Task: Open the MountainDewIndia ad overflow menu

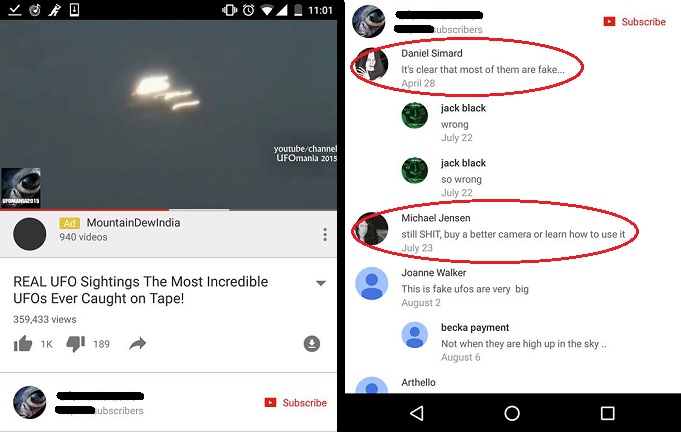Action: 325,234
